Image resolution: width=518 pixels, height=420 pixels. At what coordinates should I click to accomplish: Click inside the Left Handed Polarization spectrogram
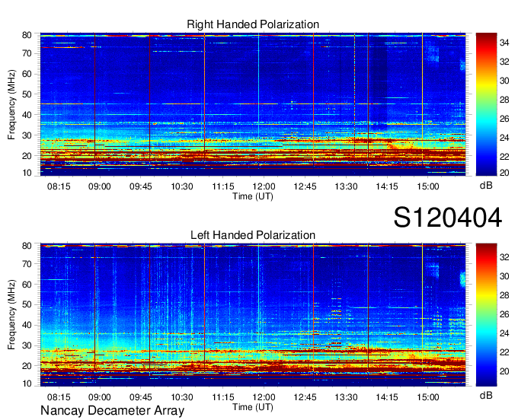pos(253,315)
